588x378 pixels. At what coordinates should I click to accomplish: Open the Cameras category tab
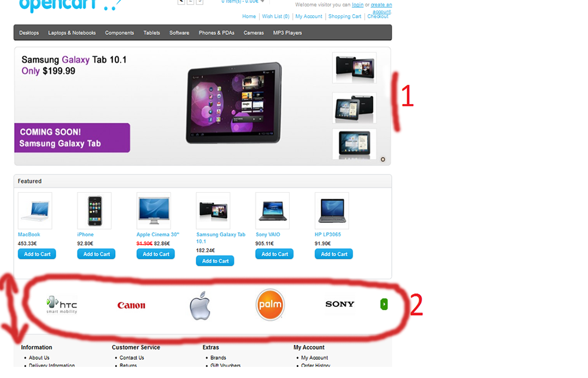tap(253, 33)
